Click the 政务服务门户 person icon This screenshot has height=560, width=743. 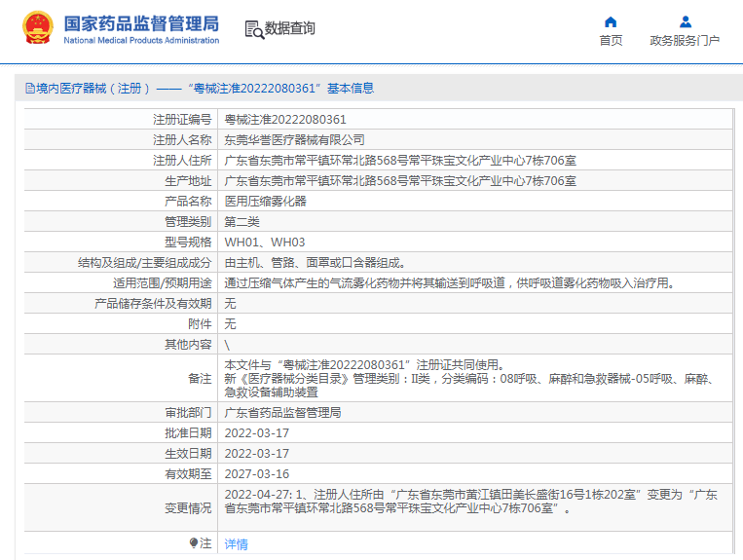pos(685,22)
